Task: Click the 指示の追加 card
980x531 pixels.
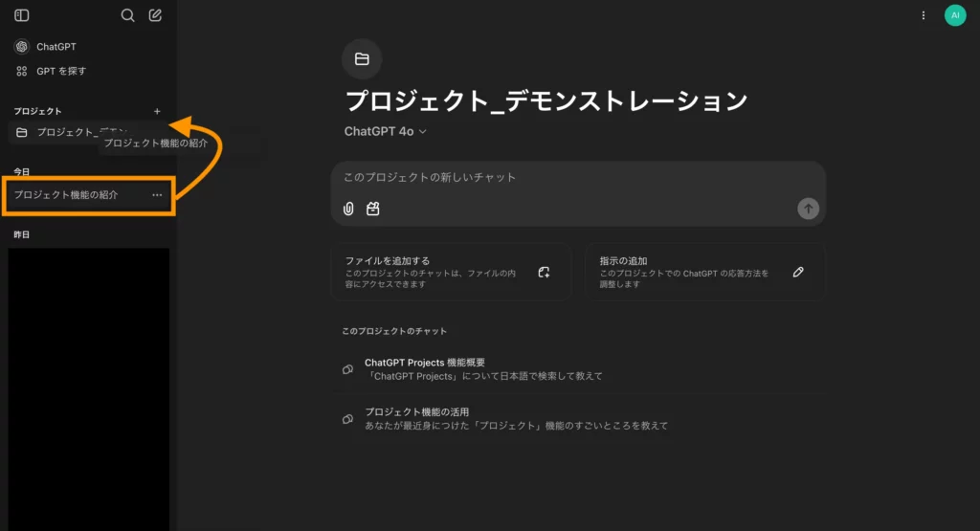Action: 704,272
